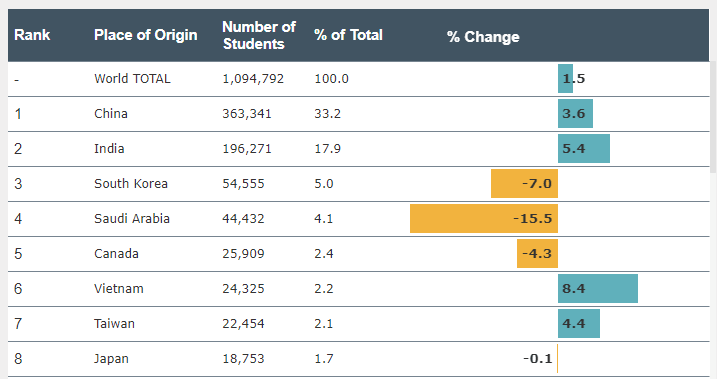Click the vertical scrollbar on right edge
717x379 pixels.
pos(713,117)
